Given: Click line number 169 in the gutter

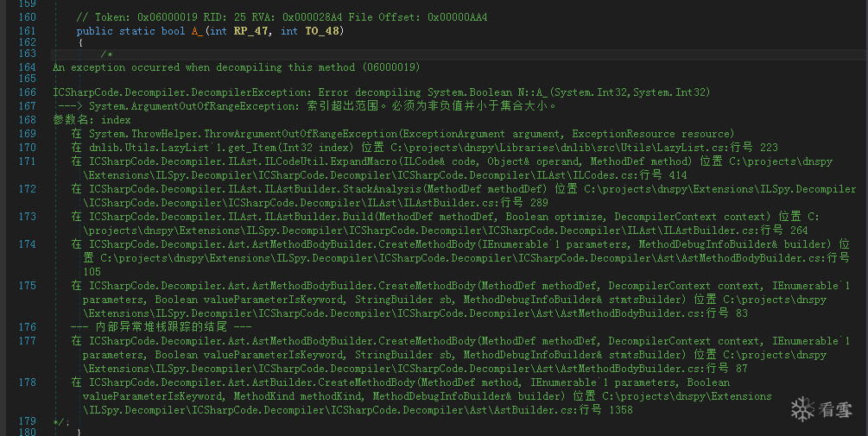Looking at the screenshot, I should pos(27,133).
